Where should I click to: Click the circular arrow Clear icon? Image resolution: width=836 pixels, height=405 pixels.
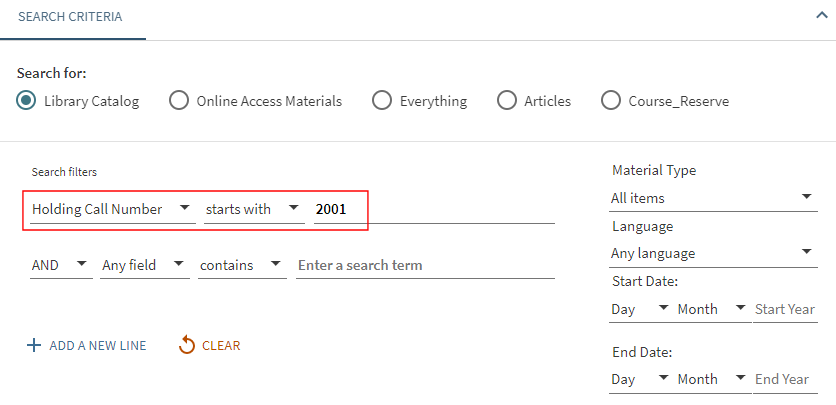[x=186, y=346]
